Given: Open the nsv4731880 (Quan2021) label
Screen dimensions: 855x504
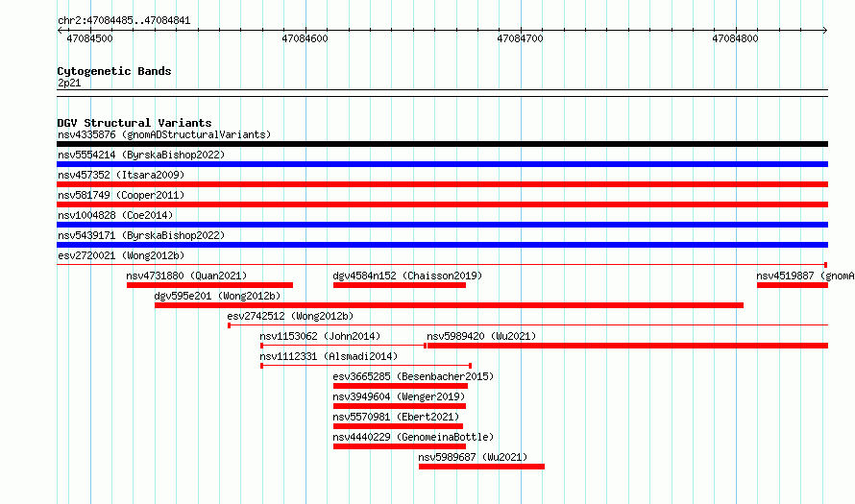Looking at the screenshot, I should 186,276.
